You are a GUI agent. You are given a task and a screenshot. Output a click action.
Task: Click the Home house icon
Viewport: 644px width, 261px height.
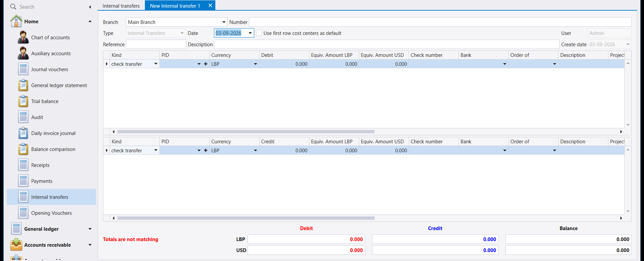(x=16, y=21)
